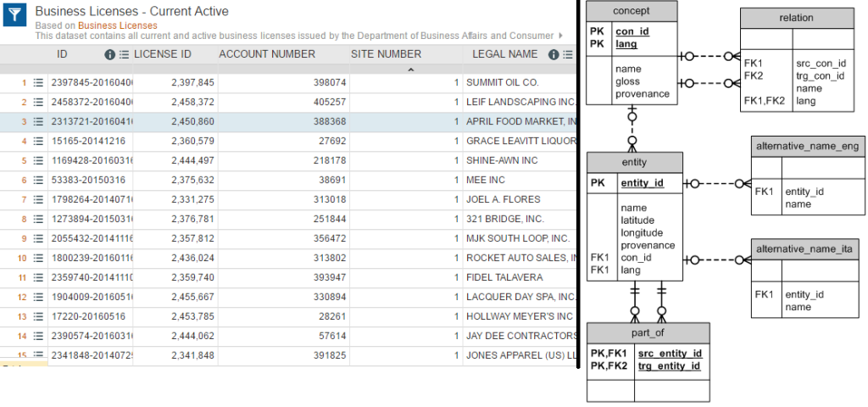This screenshot has height=407, width=868.
Task: Select the entity table header in diagram
Action: click(634, 163)
